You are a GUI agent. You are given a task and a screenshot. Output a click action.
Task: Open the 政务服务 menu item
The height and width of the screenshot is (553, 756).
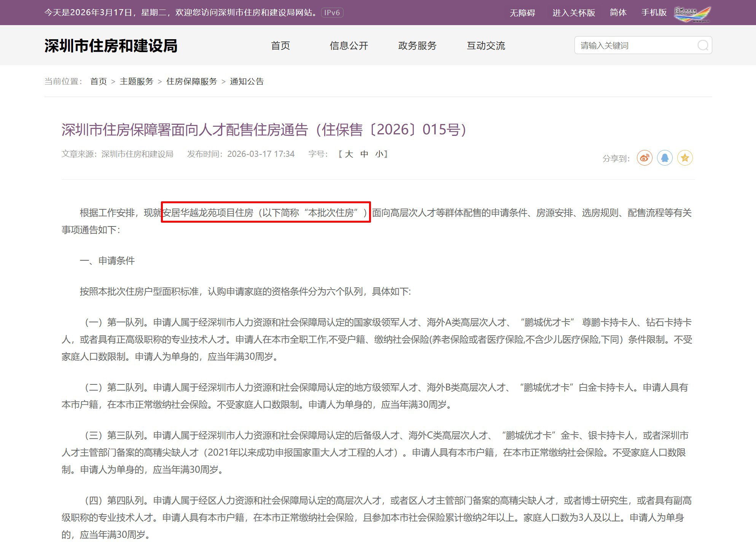coord(417,46)
